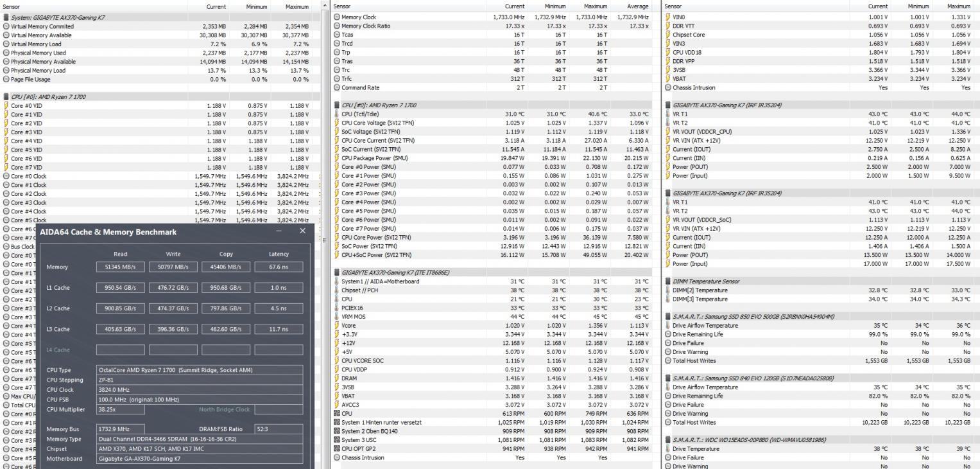Click the lightning icon beside SoC Current (SVI2 TFN)
Viewport: 980px width, 469px height.
(336, 150)
